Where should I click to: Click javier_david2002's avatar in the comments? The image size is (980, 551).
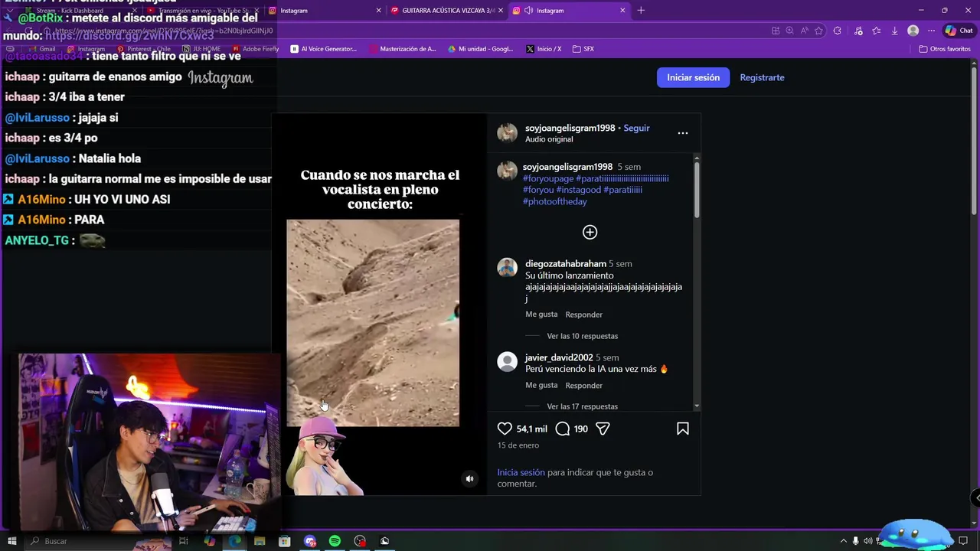click(507, 361)
